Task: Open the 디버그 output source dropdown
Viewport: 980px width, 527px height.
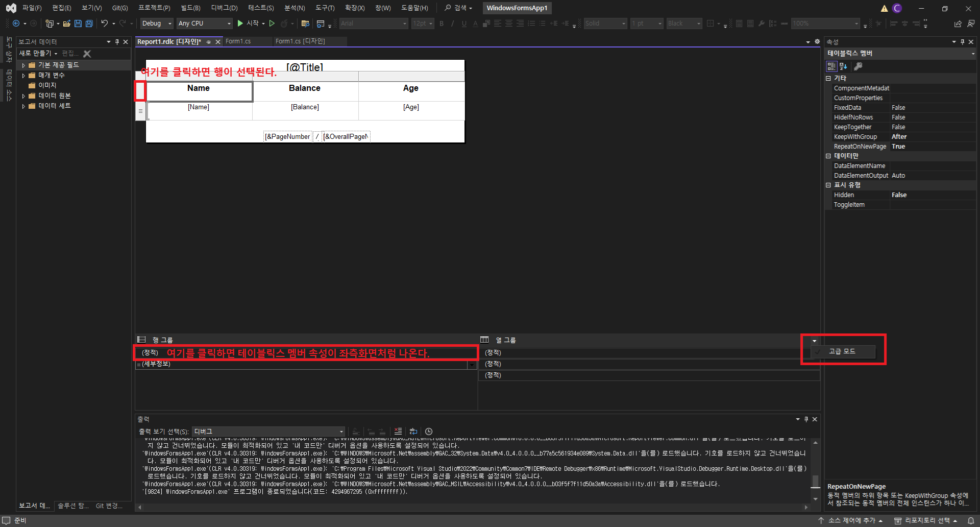Action: (268, 432)
